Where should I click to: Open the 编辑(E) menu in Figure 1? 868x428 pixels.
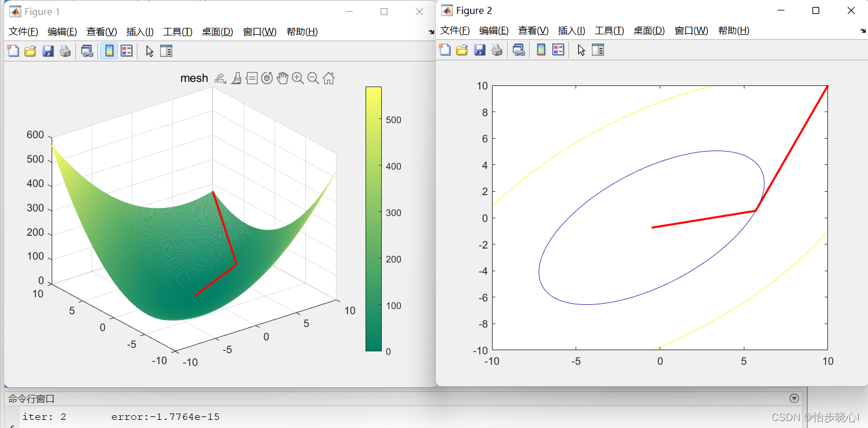[62, 32]
